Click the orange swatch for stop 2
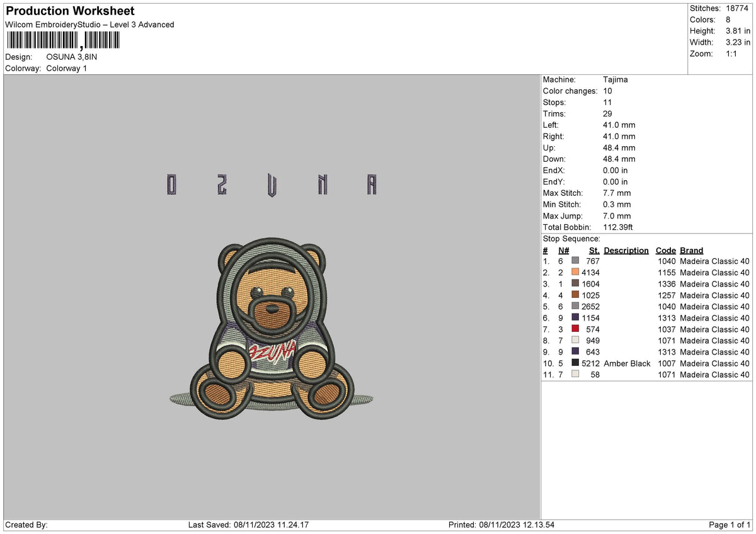The image size is (756, 534). click(575, 272)
